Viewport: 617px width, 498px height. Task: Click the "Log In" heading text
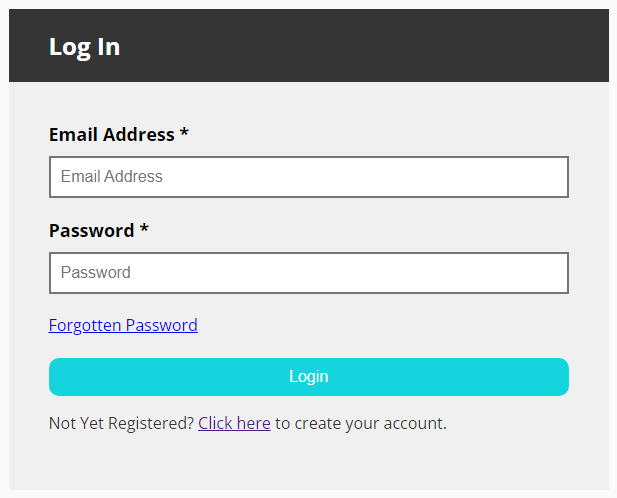(x=84, y=46)
